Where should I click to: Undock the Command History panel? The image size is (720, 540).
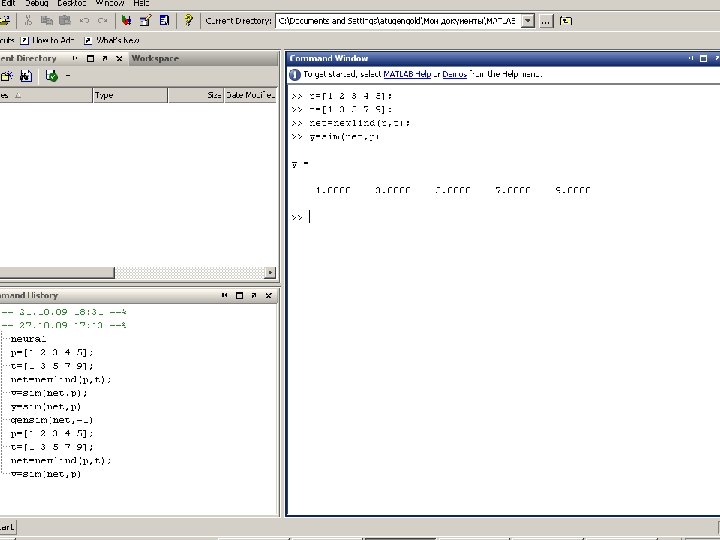(x=254, y=296)
